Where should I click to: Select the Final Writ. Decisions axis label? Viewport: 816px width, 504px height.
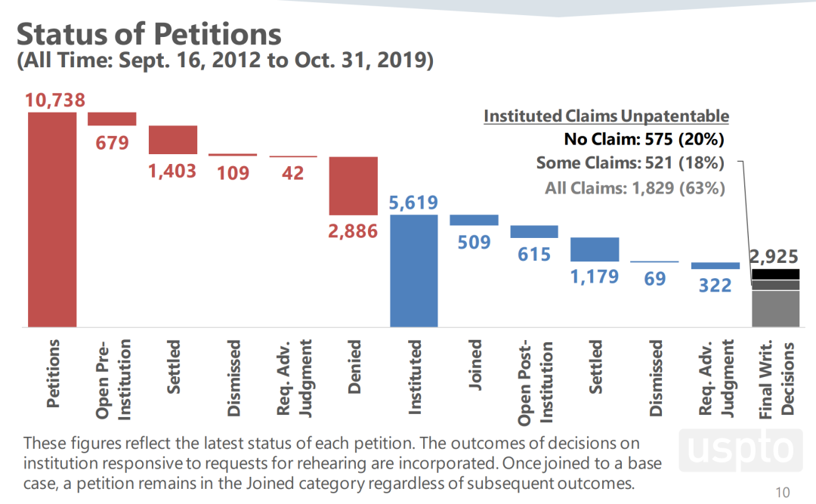pyautogui.click(x=776, y=379)
